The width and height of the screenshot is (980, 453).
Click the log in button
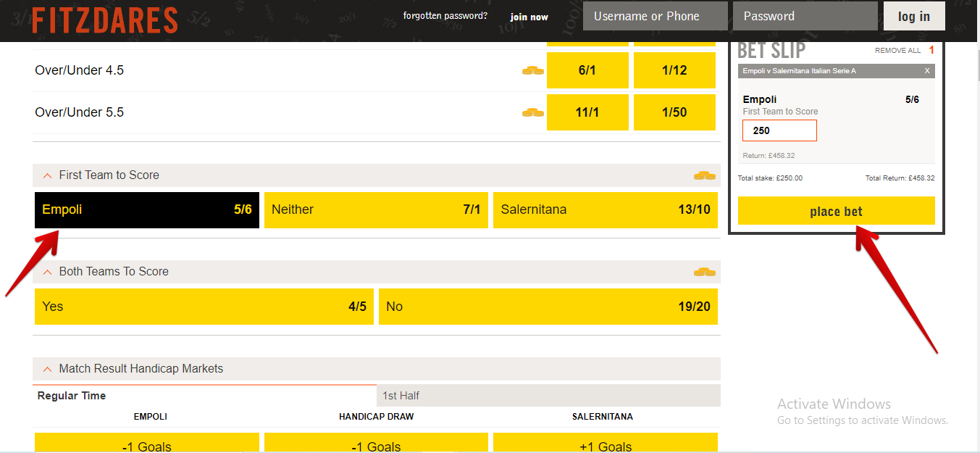[x=914, y=16]
